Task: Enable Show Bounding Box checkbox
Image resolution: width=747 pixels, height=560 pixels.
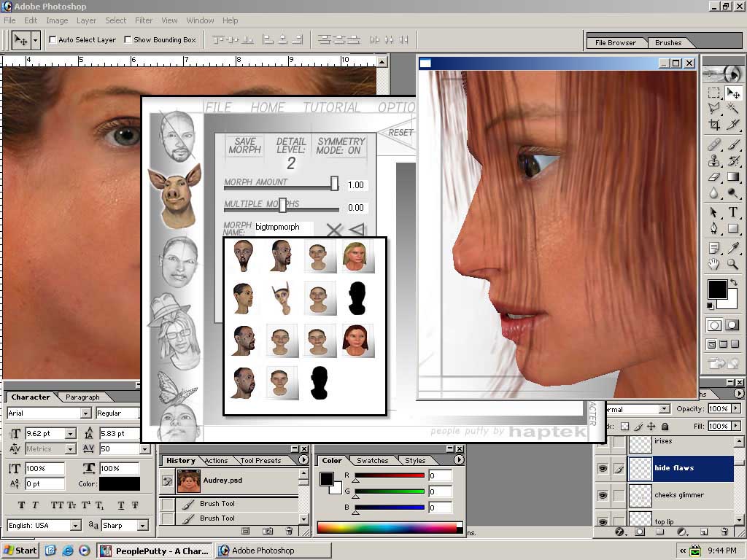Action: [x=128, y=40]
